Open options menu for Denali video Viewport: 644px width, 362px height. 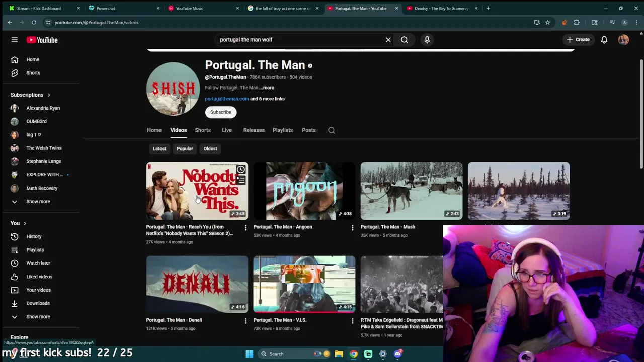pos(245,321)
